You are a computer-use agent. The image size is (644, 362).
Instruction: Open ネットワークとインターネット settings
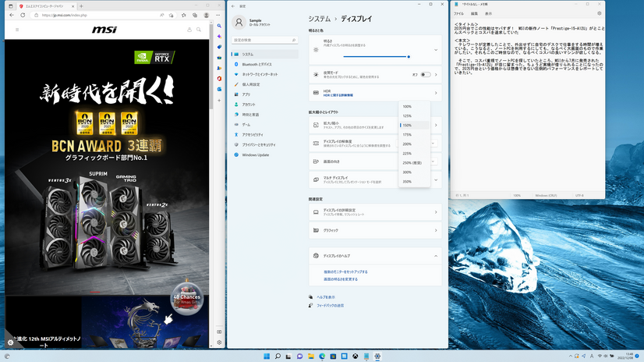tap(264, 74)
